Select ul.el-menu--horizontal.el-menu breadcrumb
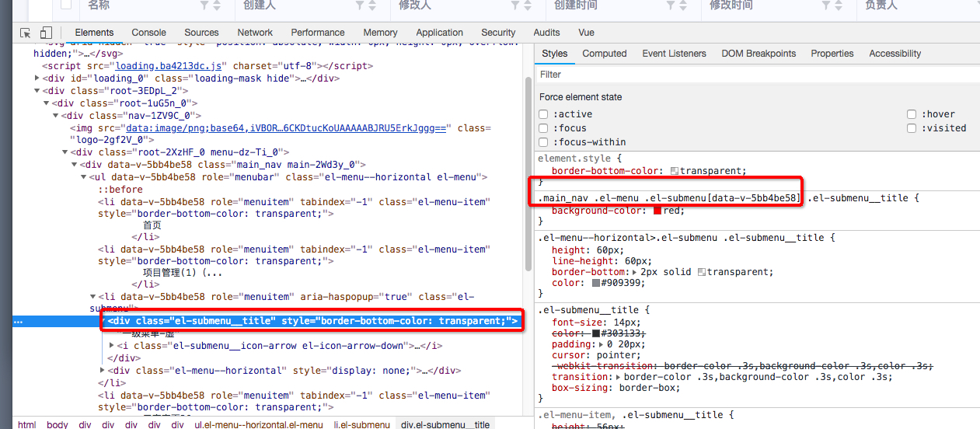This screenshot has height=429, width=980. (259, 424)
